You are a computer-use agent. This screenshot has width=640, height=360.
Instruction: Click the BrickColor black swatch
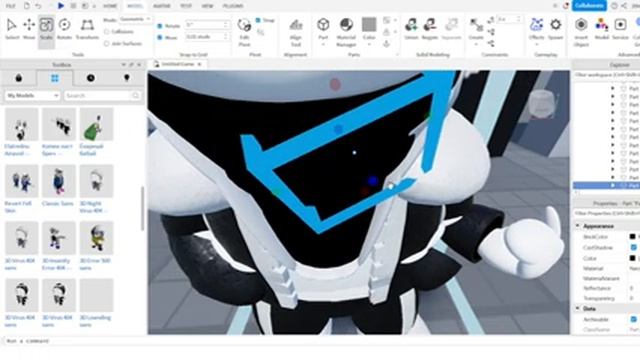coord(632,237)
